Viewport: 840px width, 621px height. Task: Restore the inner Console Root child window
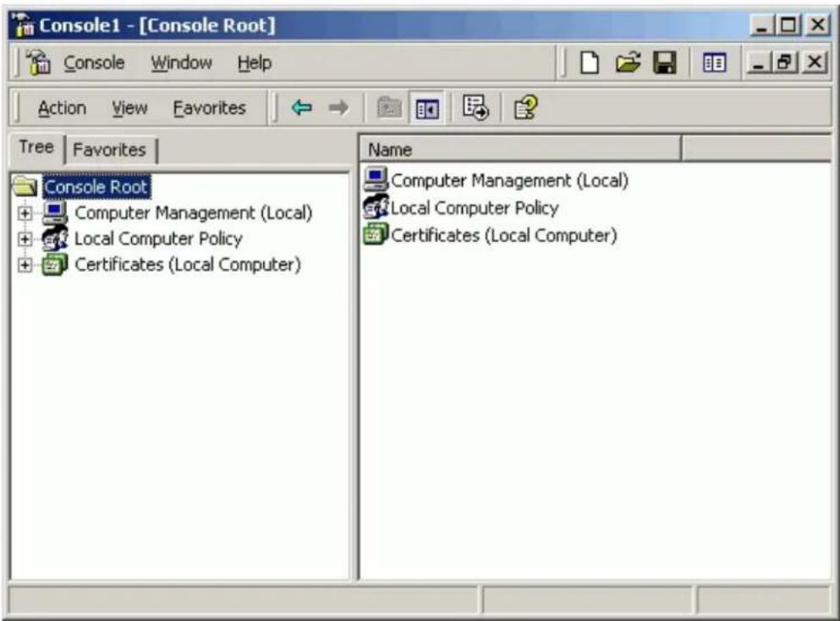(x=784, y=63)
